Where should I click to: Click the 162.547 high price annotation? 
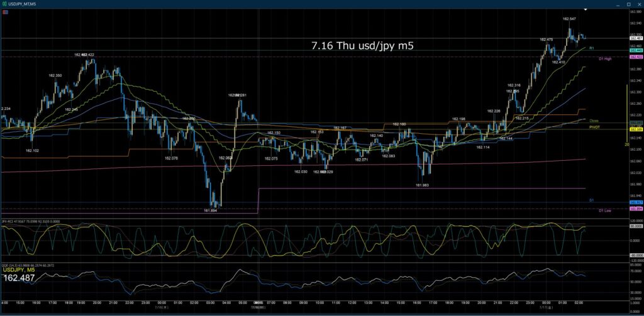click(x=569, y=19)
